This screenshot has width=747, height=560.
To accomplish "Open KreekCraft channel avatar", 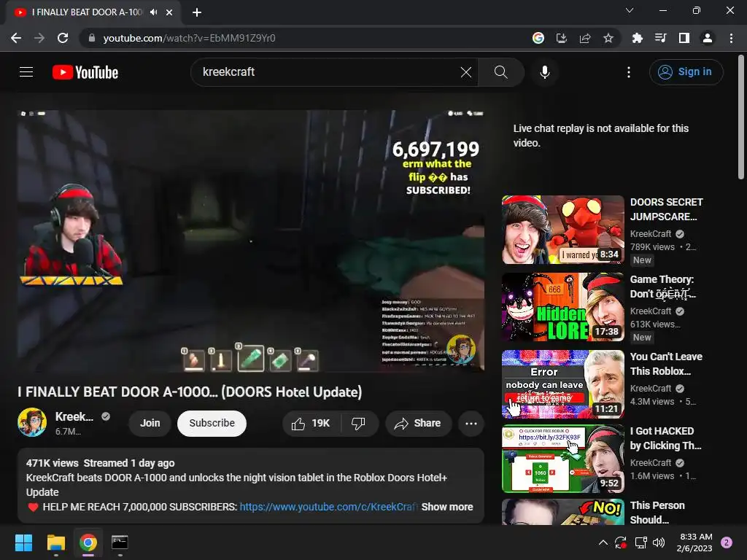I will (32, 422).
